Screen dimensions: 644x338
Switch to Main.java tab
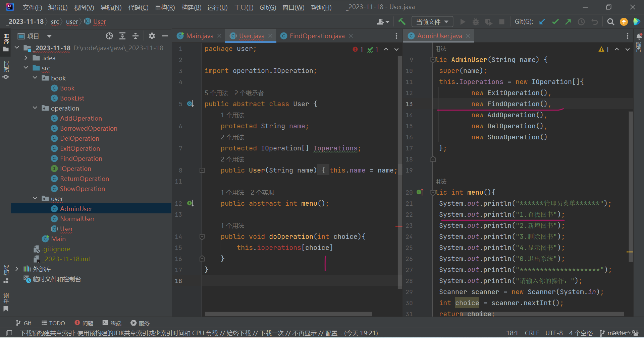[x=200, y=36]
